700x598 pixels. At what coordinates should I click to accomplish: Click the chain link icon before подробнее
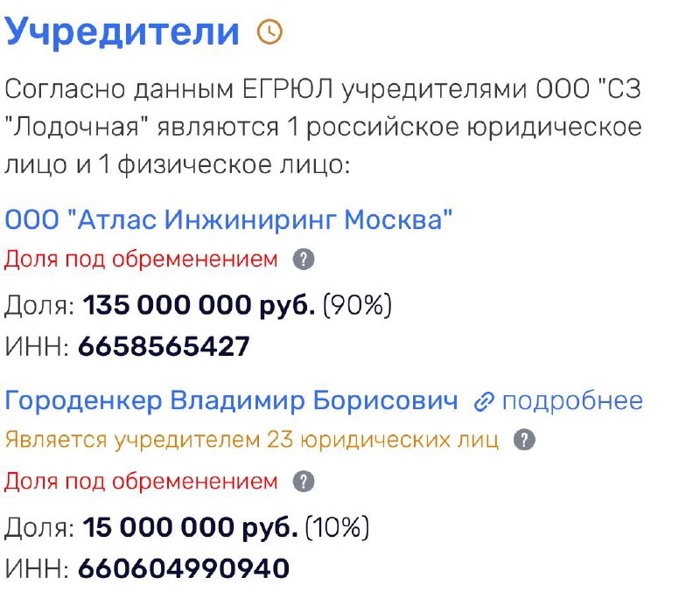click(x=484, y=402)
